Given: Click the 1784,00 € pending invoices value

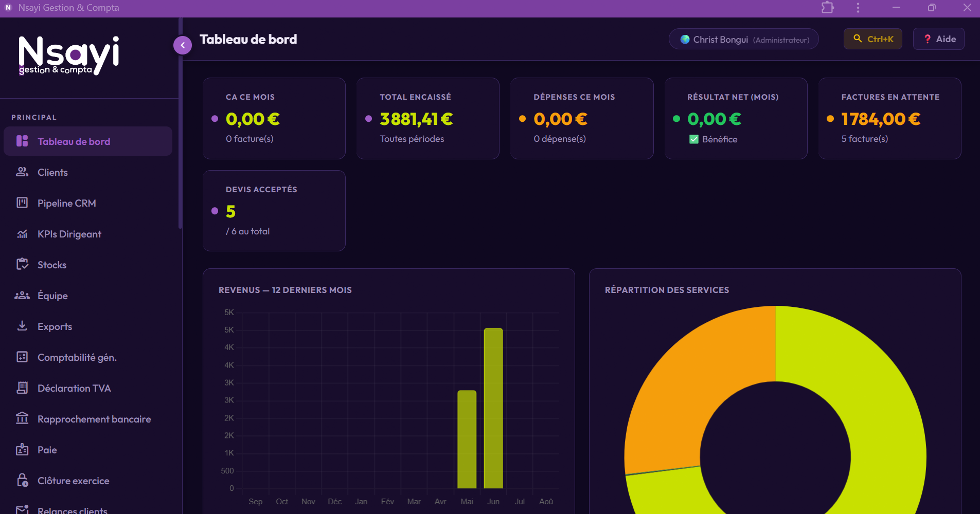Looking at the screenshot, I should click(x=881, y=119).
